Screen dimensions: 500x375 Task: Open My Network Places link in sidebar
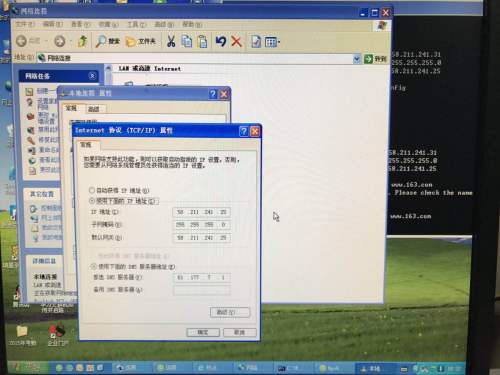[51, 218]
